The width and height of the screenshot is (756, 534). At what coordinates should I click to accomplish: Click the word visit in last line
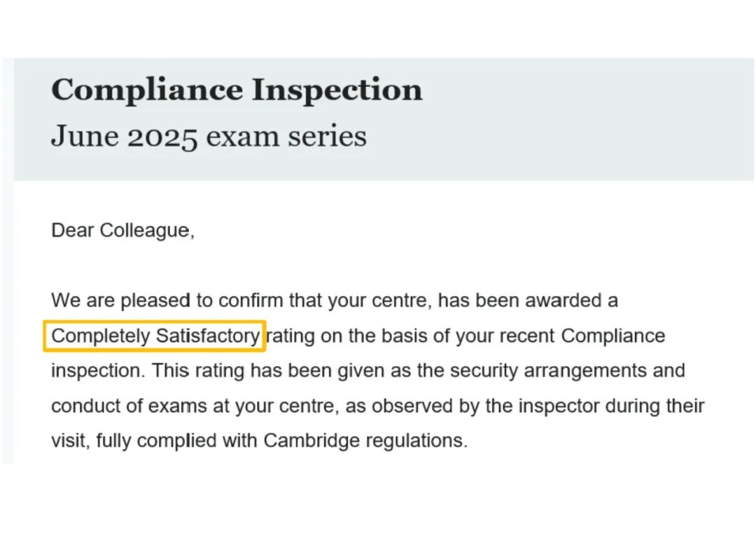point(71,440)
